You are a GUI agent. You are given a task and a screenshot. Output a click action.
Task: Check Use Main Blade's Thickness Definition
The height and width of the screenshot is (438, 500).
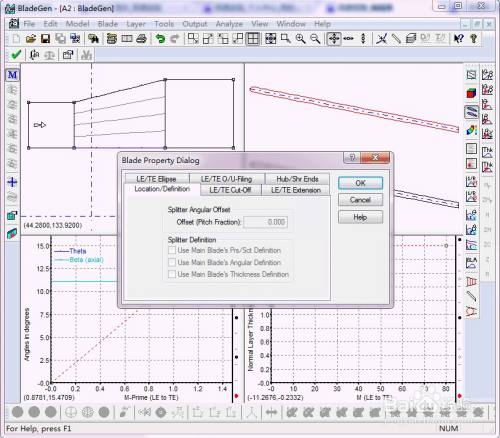(172, 274)
